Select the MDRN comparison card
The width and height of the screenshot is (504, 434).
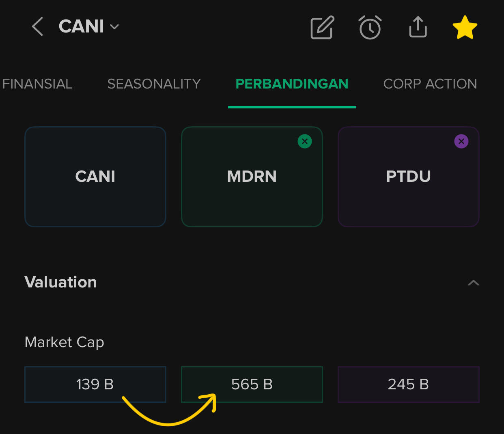pyautogui.click(x=252, y=177)
